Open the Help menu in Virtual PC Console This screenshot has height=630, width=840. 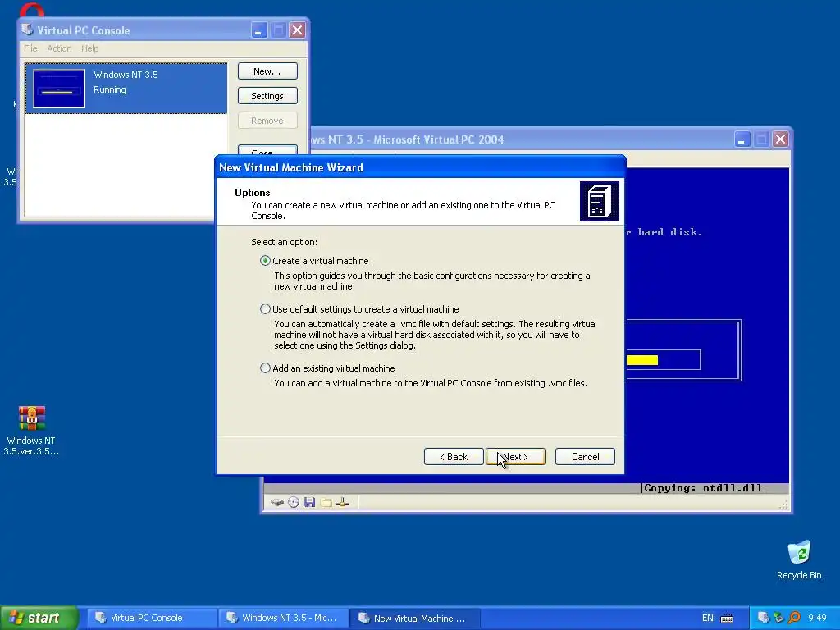click(x=90, y=48)
